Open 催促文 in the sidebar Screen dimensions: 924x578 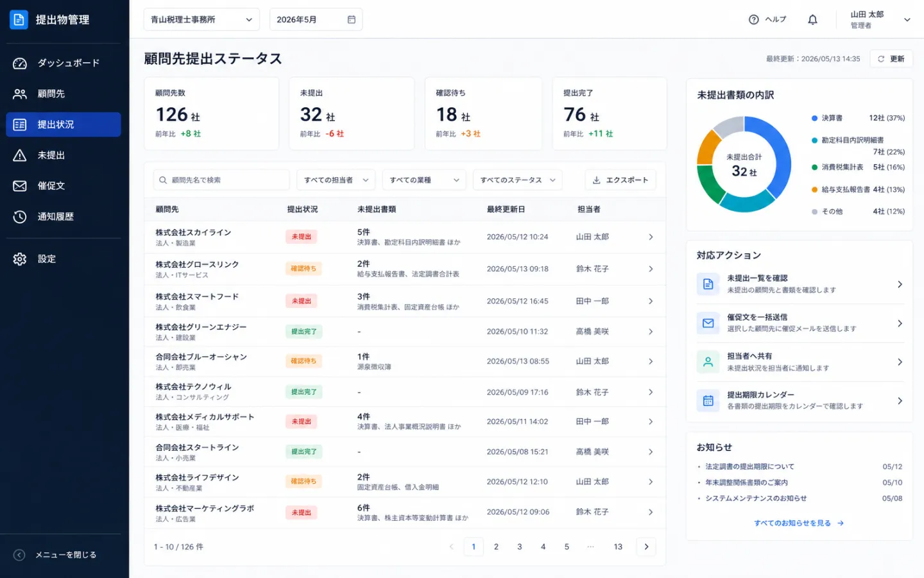[x=64, y=186]
